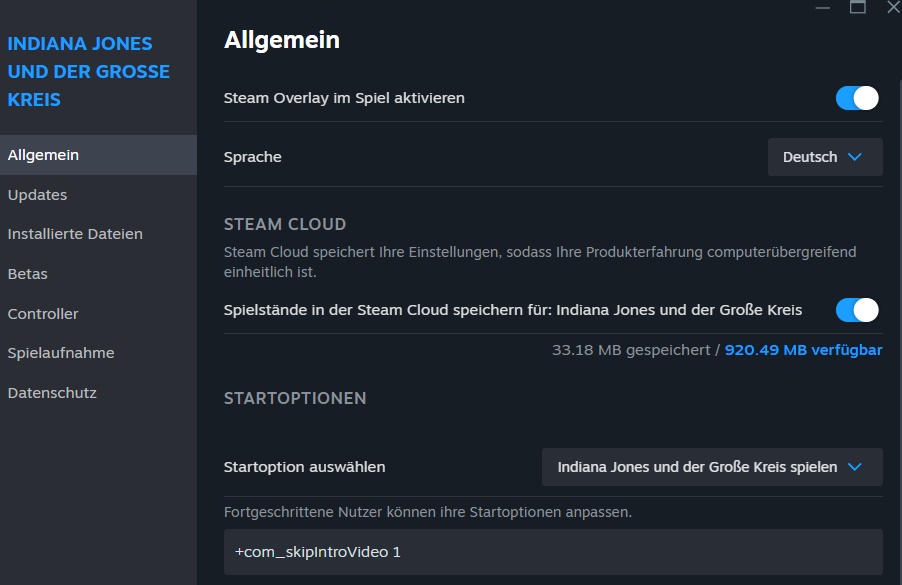Minimize the properties window

[x=823, y=7]
